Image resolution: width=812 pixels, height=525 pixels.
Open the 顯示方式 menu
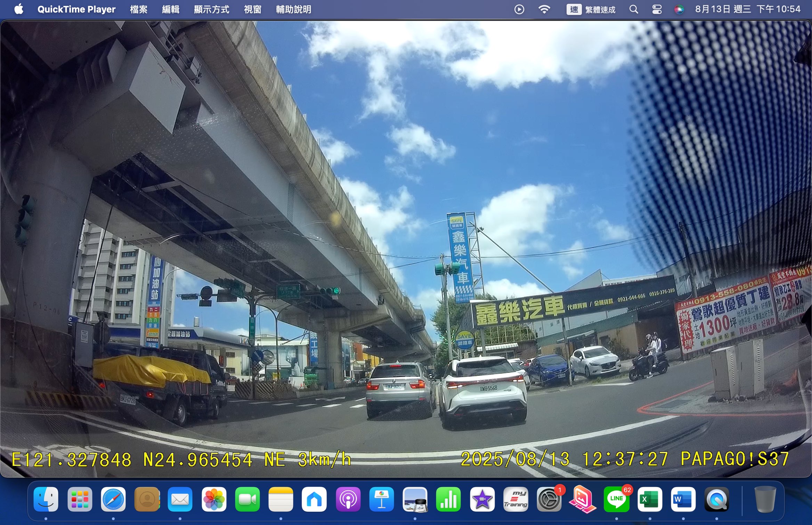[212, 9]
